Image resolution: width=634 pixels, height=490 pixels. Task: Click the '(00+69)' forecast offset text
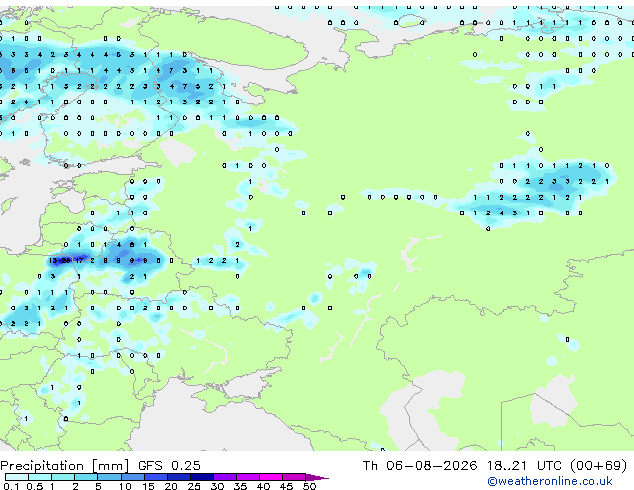tap(598, 466)
